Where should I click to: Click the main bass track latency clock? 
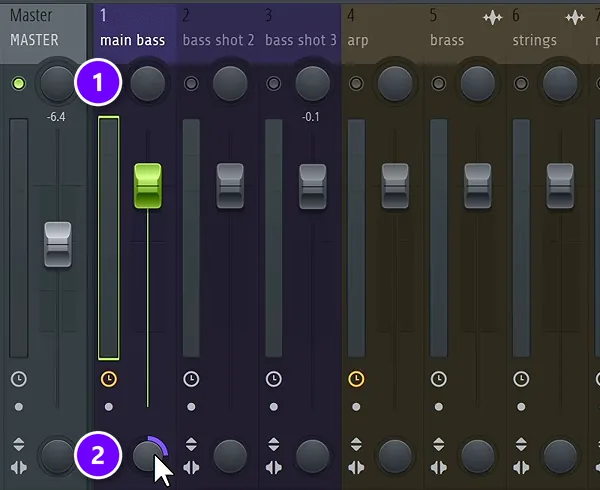pos(109,379)
